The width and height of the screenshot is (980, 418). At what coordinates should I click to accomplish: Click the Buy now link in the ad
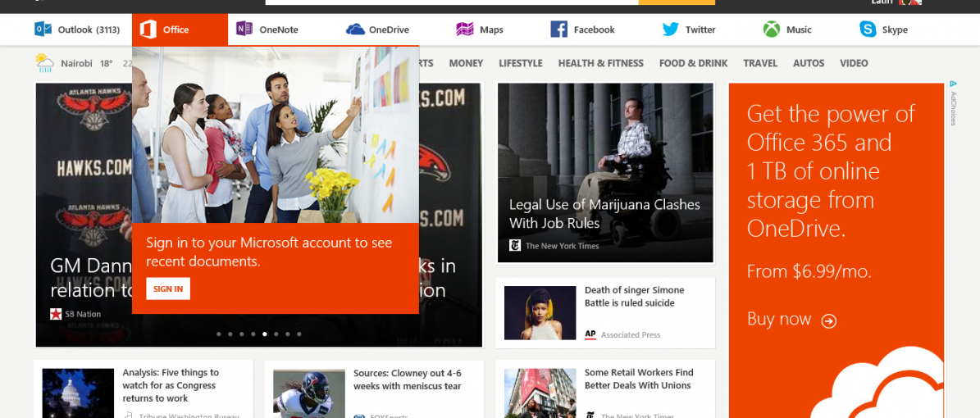(779, 319)
